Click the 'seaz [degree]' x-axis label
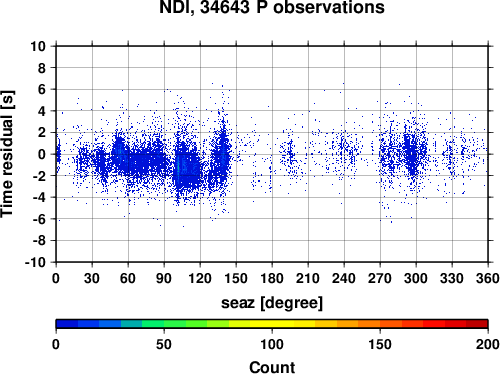 (272, 303)
